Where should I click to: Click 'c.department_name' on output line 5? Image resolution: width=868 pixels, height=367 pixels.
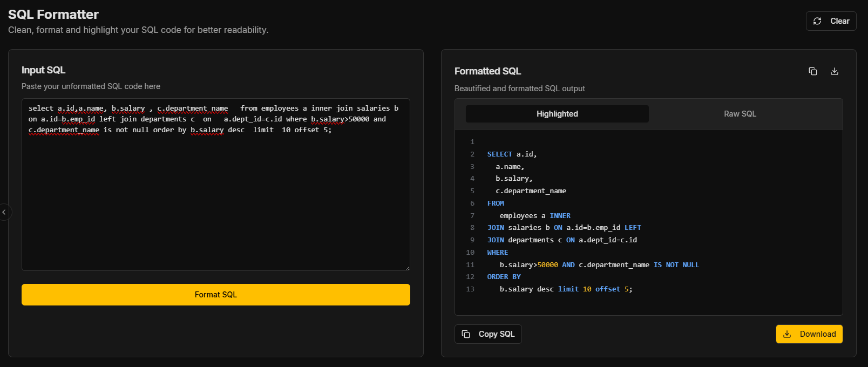531,191
